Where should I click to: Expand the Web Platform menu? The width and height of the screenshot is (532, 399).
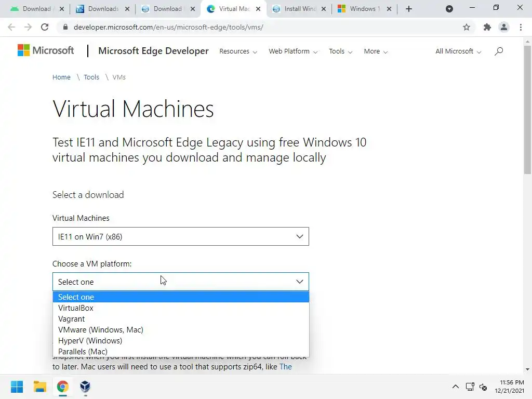click(x=293, y=51)
